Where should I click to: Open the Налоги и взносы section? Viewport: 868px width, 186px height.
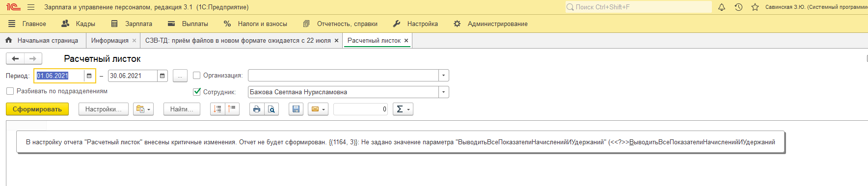[x=255, y=24]
